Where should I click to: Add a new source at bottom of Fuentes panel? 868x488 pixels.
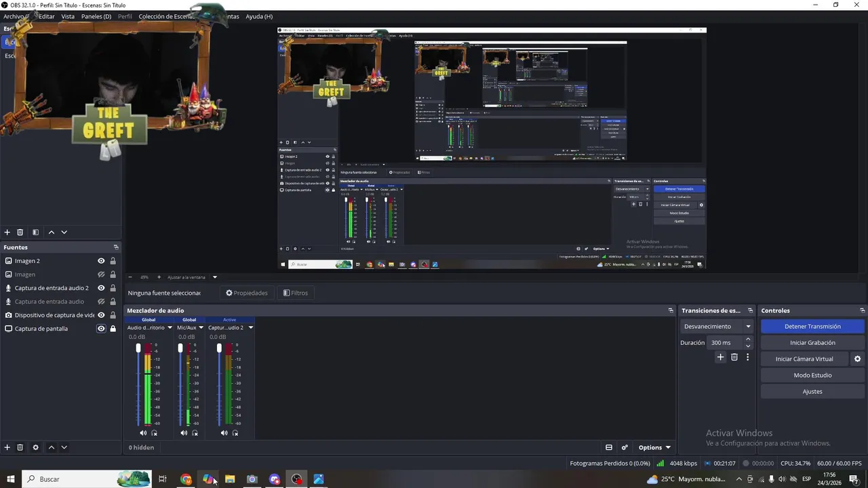pos(7,447)
